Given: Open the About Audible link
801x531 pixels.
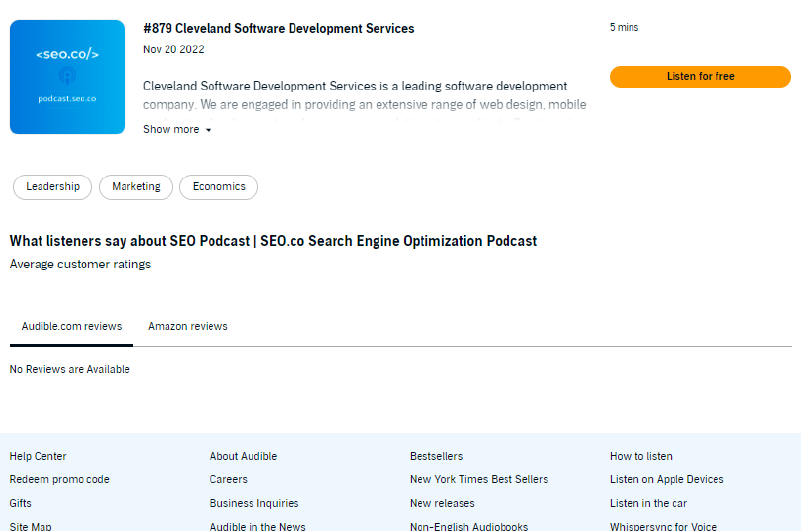Looking at the screenshot, I should (243, 456).
